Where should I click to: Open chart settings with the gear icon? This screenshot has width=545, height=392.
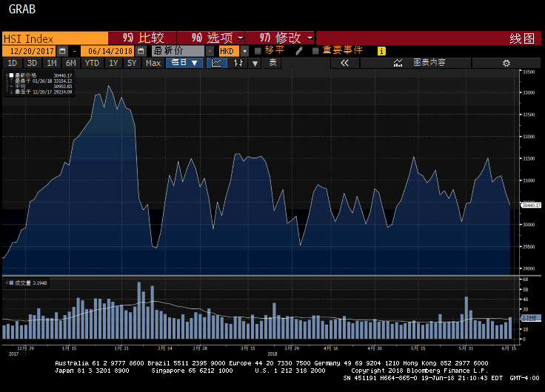point(506,63)
